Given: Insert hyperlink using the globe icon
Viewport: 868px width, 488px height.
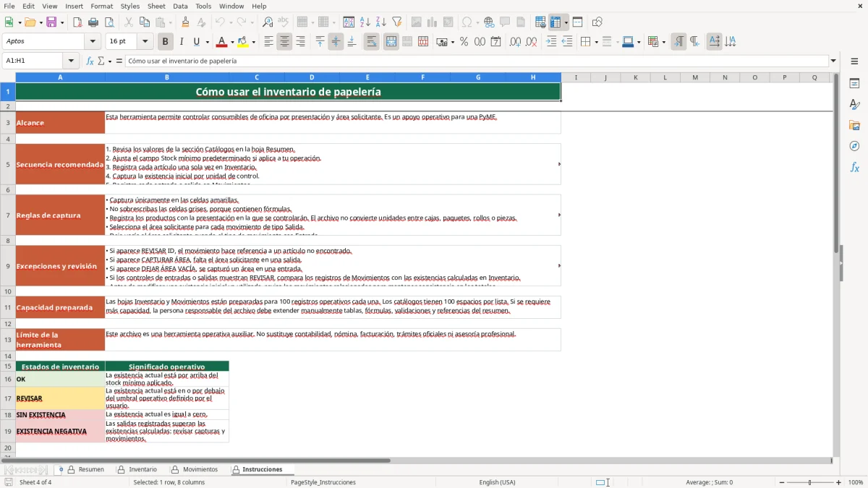Looking at the screenshot, I should pyautogui.click(x=489, y=22).
